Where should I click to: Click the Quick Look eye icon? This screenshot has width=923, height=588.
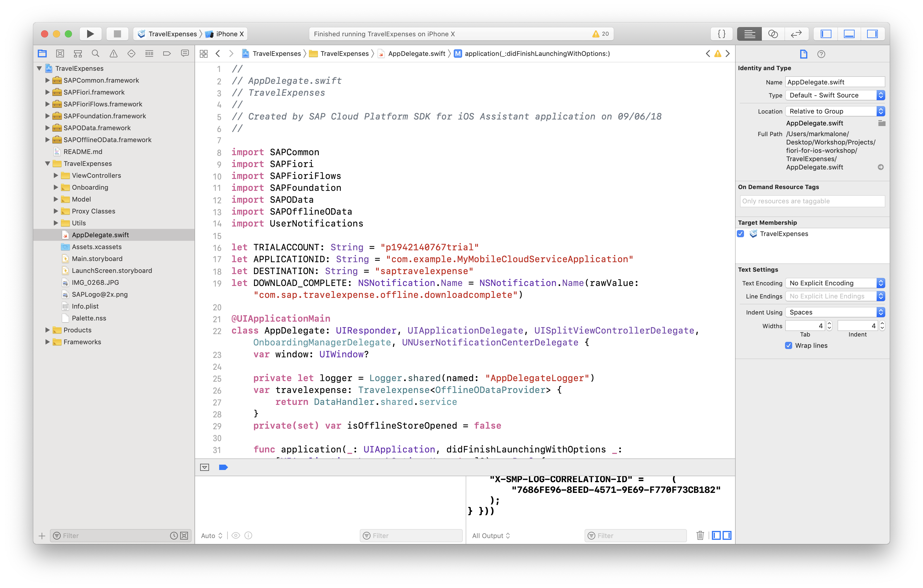coord(236,535)
